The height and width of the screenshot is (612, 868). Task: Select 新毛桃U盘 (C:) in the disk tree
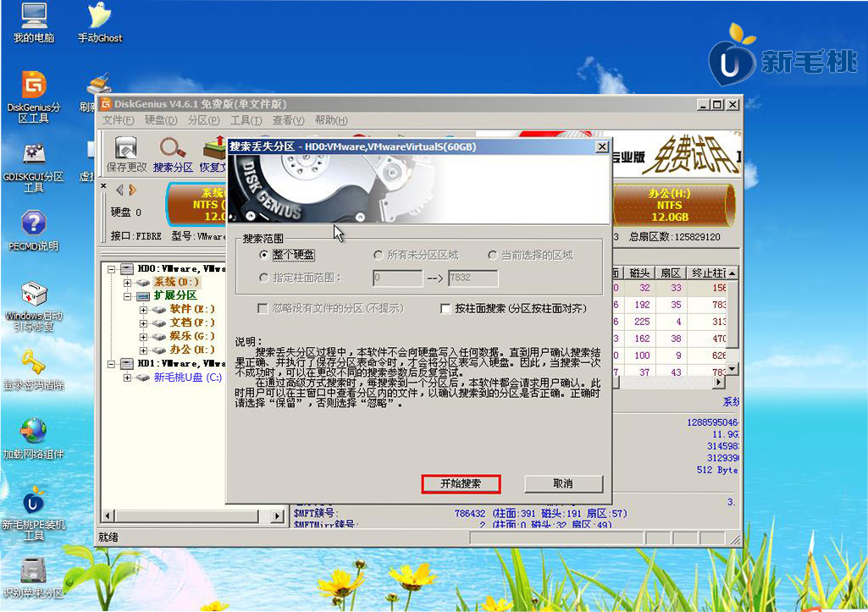pos(188,378)
